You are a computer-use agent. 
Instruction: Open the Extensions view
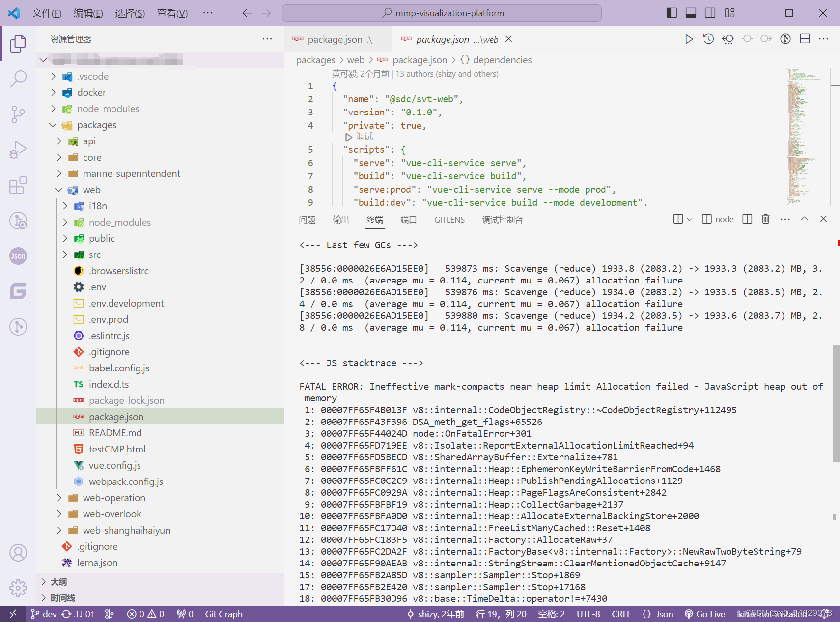point(18,185)
